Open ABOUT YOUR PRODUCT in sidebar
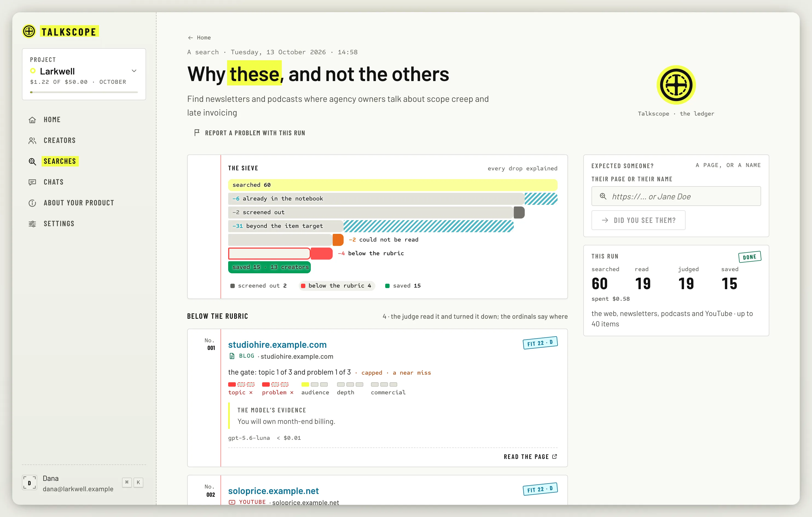This screenshot has width=812, height=517. (x=79, y=203)
